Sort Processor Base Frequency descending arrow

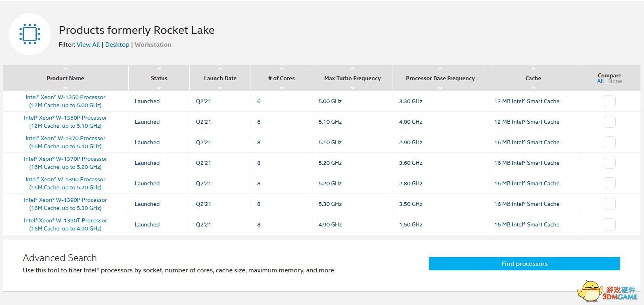point(440,88)
